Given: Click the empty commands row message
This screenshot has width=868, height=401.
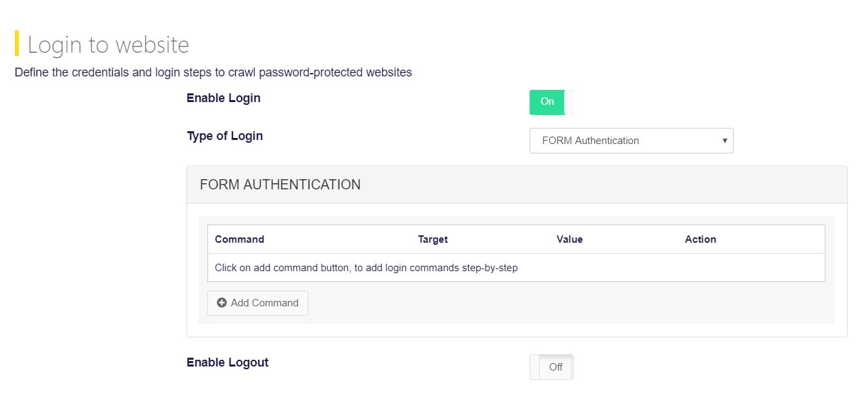Looking at the screenshot, I should [366, 268].
